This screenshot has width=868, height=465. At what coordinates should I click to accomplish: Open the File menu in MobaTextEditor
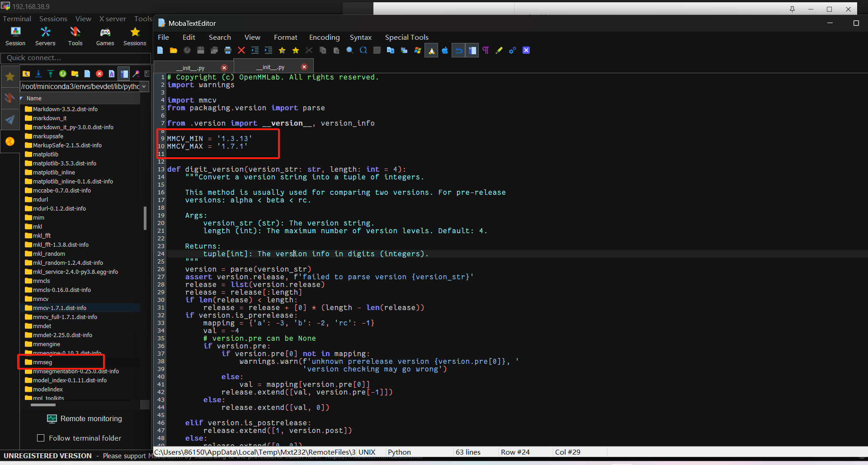click(163, 38)
